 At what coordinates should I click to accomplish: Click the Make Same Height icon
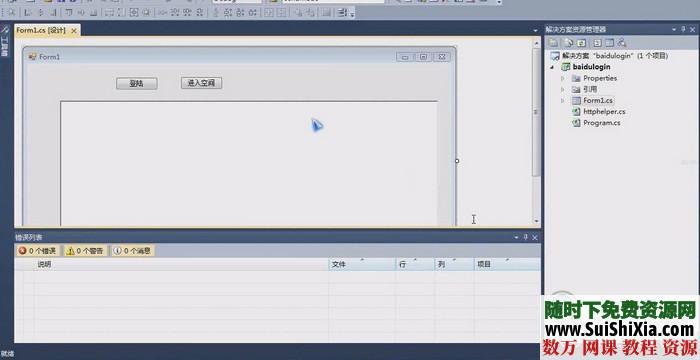point(120,13)
